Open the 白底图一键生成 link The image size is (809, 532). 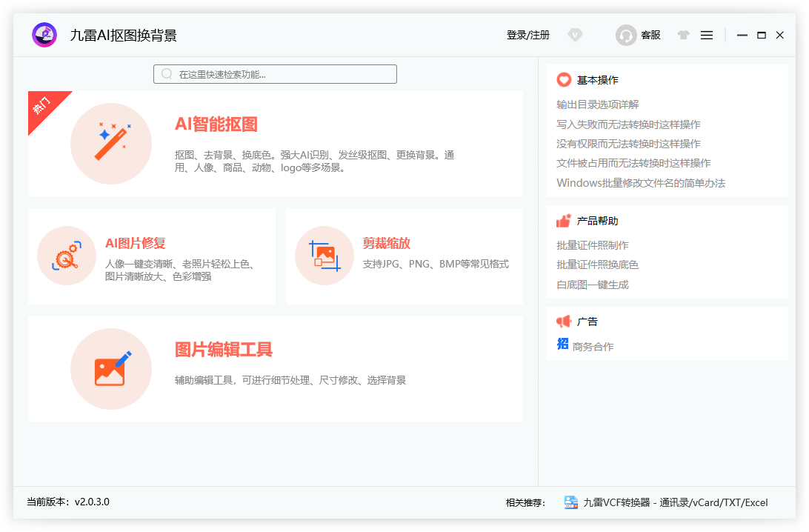(590, 285)
